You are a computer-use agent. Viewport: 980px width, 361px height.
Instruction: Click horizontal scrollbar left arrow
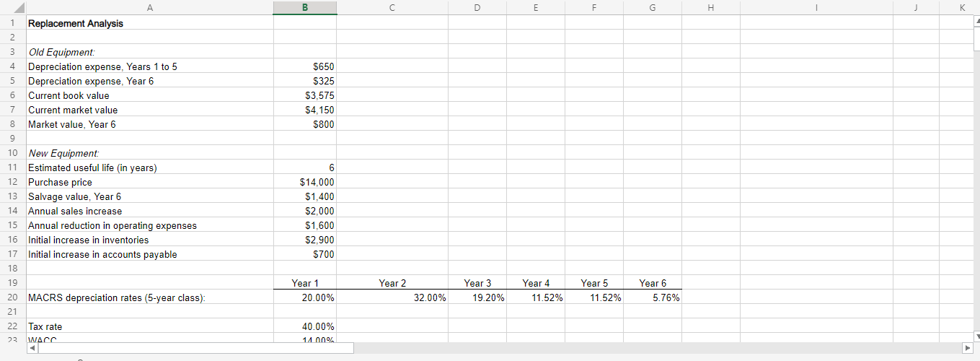click(x=32, y=348)
